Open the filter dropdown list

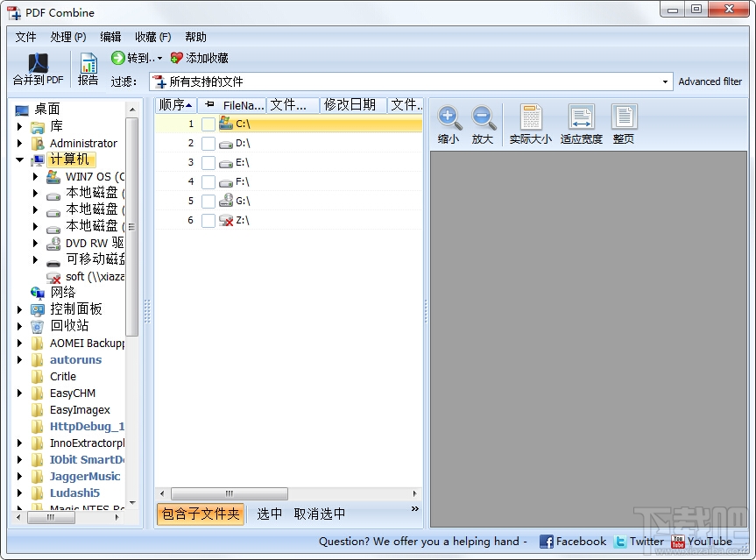coord(665,82)
